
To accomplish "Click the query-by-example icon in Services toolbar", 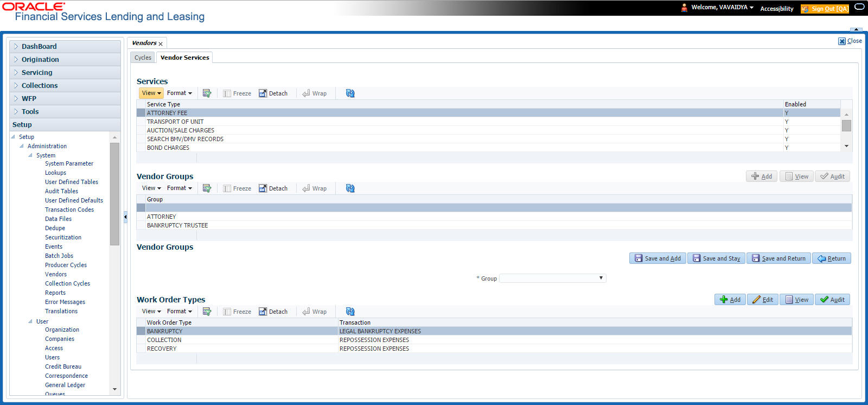I will pyautogui.click(x=207, y=93).
